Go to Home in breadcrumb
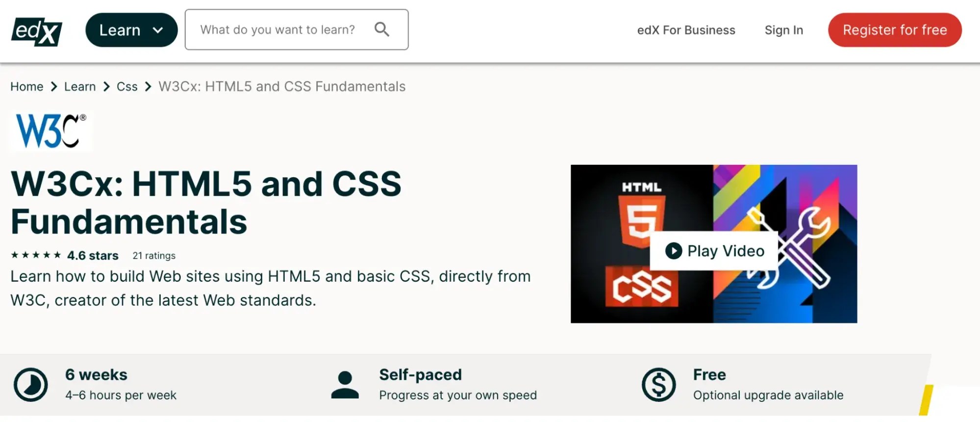 tap(27, 86)
